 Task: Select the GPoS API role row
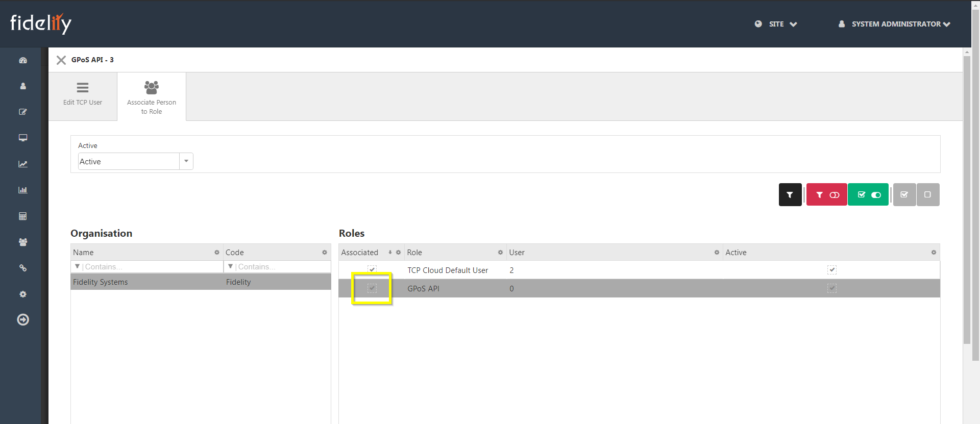coord(640,288)
